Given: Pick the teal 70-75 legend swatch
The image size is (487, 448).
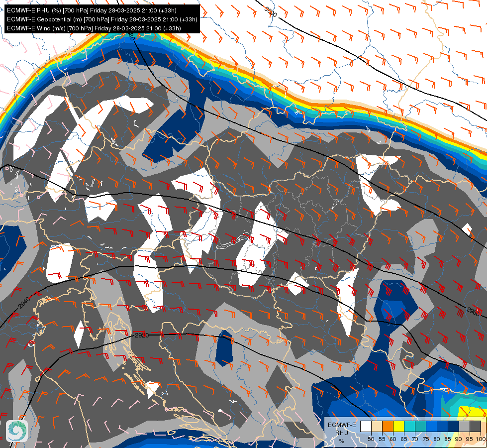Looking at the screenshot, I should [420, 426].
